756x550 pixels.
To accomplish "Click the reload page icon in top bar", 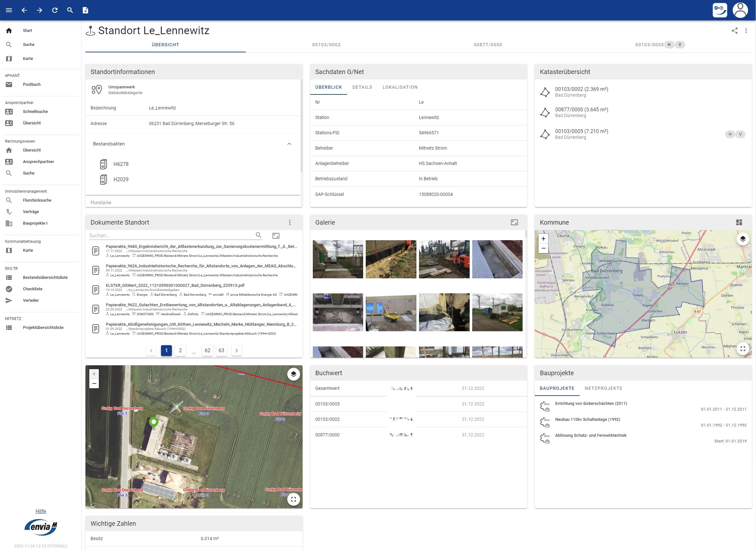I will point(55,10).
